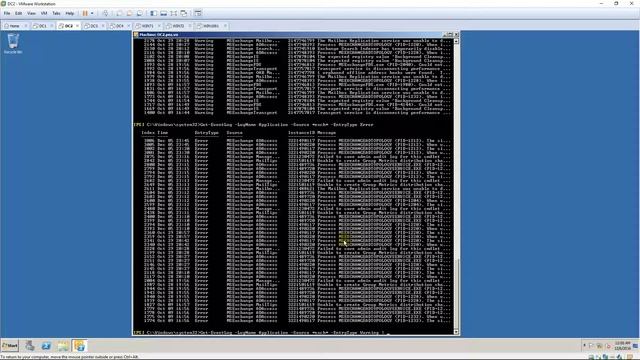Close the WIN72 tab
The image size is (640, 360).
190,26
